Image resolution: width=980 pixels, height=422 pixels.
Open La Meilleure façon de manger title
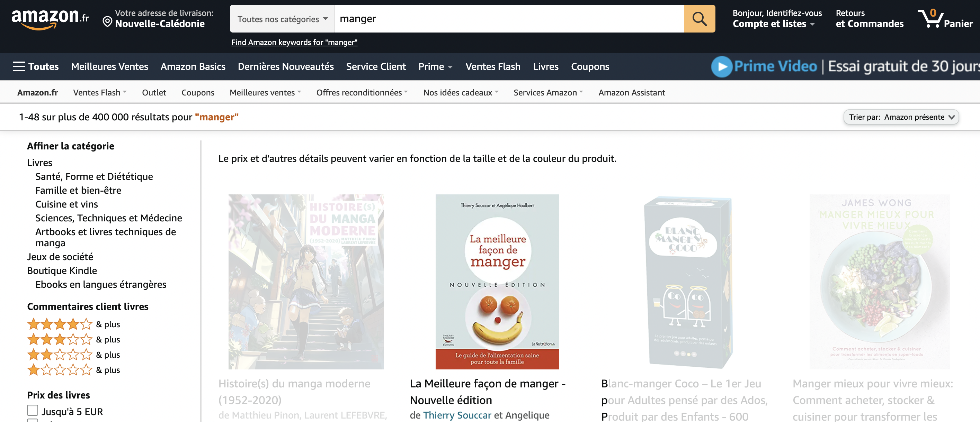tap(487, 392)
